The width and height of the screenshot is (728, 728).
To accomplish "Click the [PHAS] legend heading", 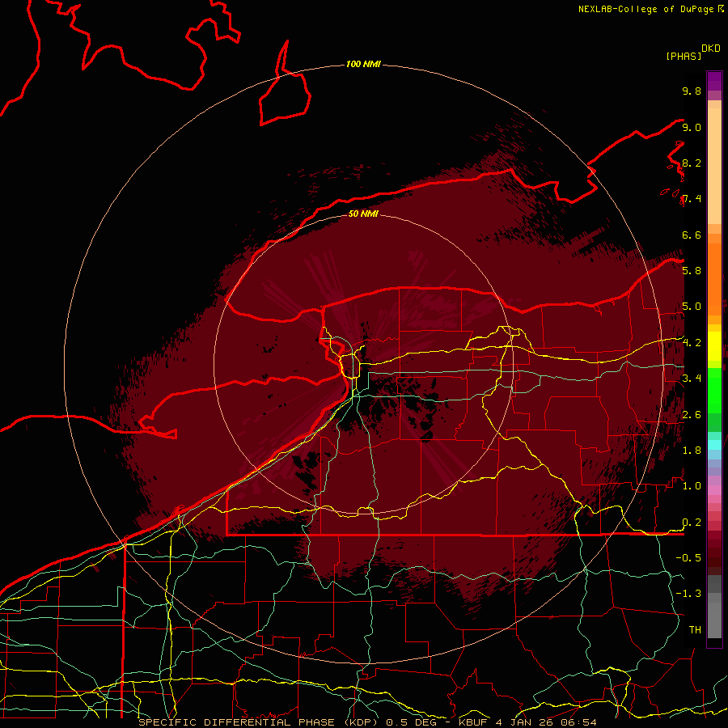I will pos(684,57).
